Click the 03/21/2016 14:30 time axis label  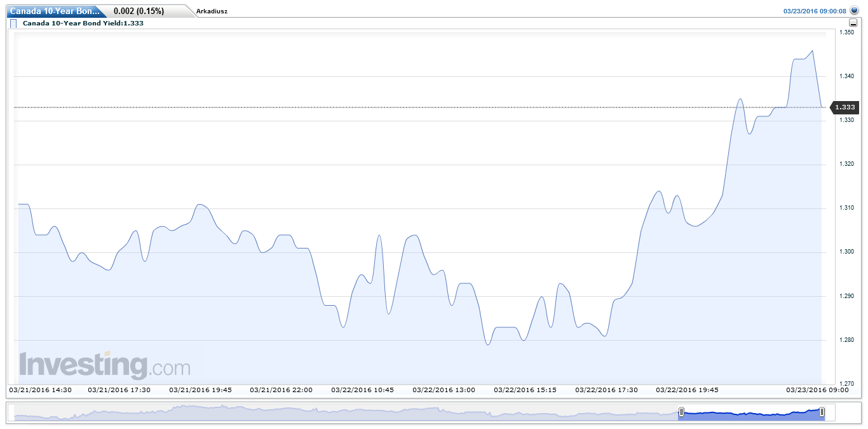pos(39,390)
